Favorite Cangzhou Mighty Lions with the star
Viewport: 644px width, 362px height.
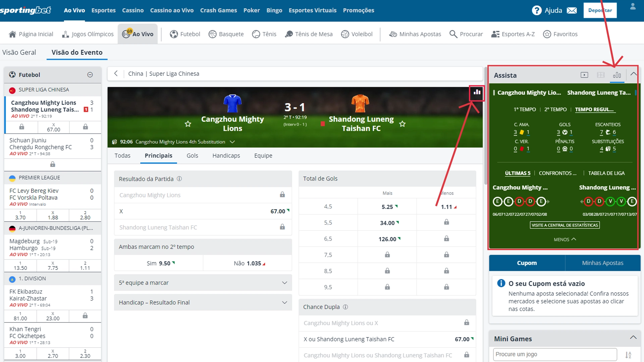(188, 124)
